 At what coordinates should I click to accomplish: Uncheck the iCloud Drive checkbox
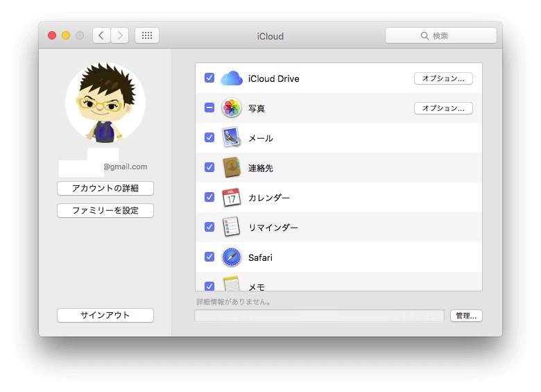click(209, 78)
